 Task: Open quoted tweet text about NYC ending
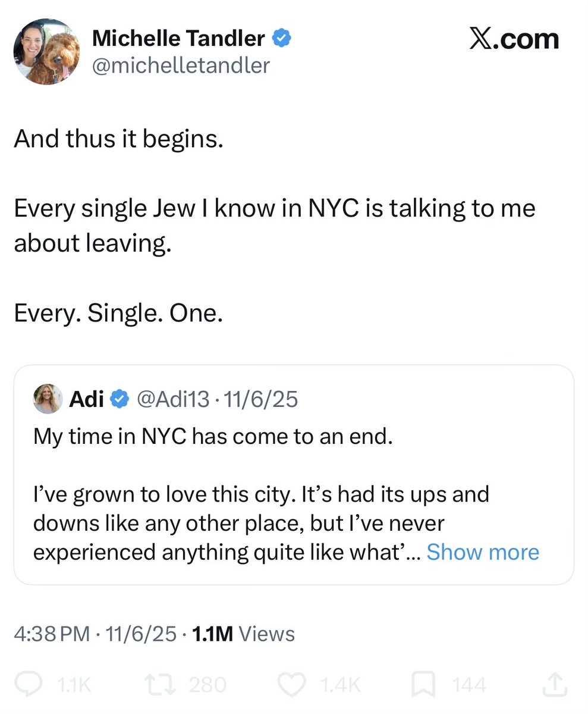[213, 436]
